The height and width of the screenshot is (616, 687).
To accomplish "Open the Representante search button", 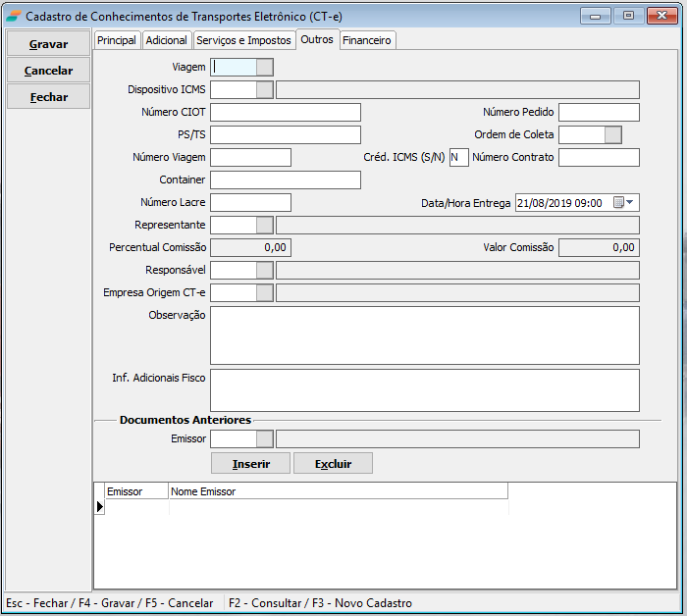I will [264, 226].
